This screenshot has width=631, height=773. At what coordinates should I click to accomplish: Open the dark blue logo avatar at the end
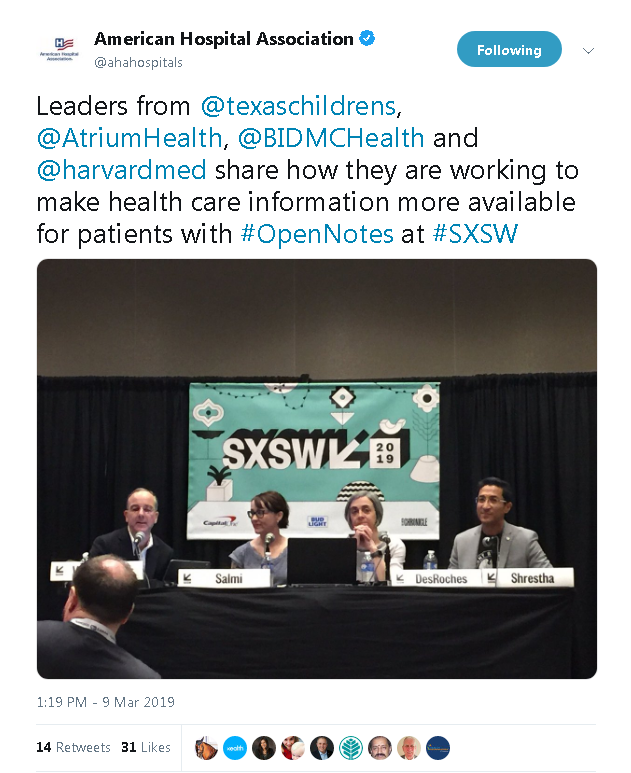(x=438, y=748)
